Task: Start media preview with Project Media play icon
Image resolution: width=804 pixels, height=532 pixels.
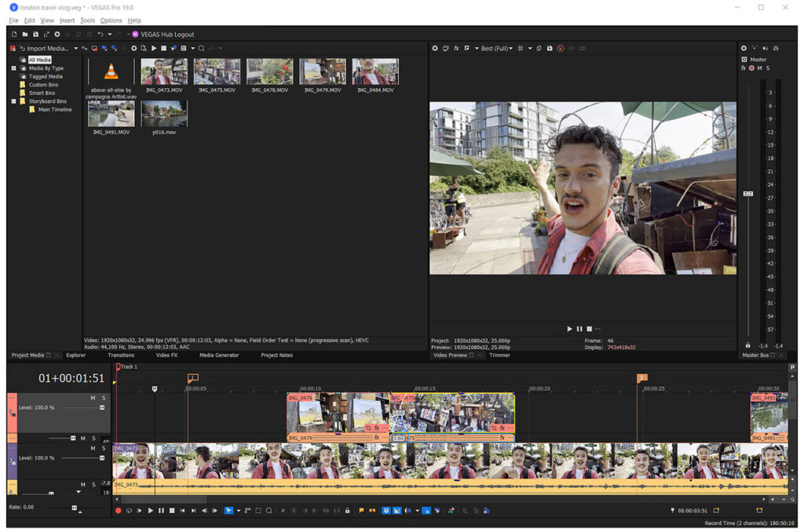Action: coord(154,48)
